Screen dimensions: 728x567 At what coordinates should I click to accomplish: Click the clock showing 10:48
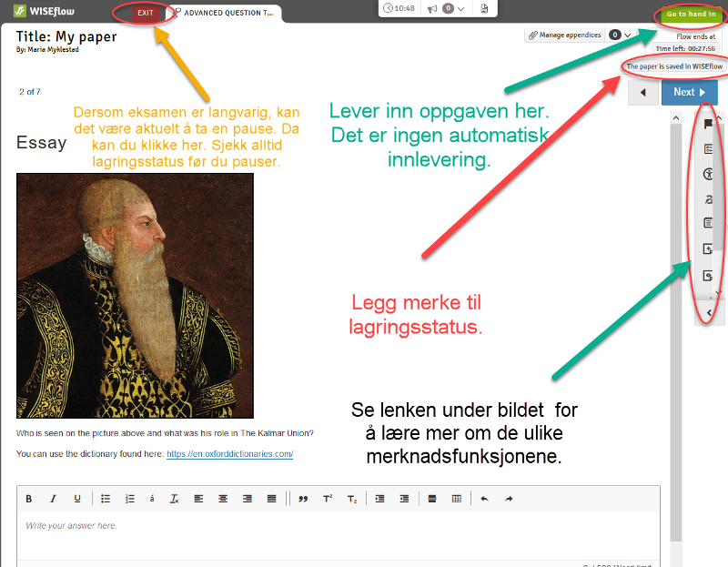tap(399, 8)
